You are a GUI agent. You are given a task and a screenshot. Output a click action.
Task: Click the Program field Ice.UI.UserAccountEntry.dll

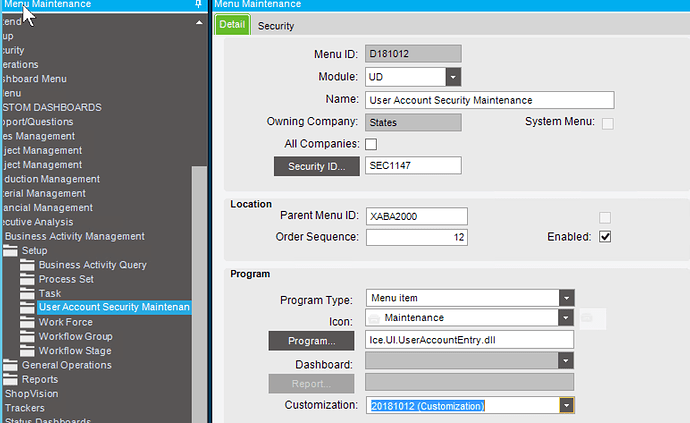(x=469, y=340)
